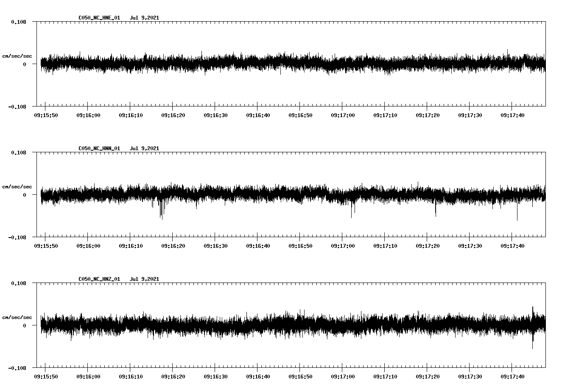The image size is (576, 392).
Task: Click the 09:16:50 time label under HNN plot
Action: (300, 246)
